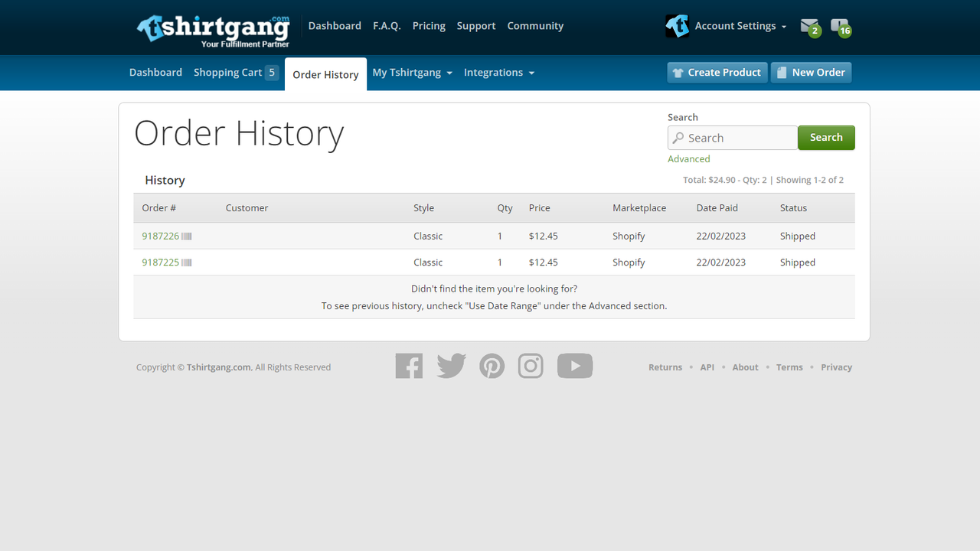980x551 pixels.
Task: Select the Order History tab
Action: 325,74
